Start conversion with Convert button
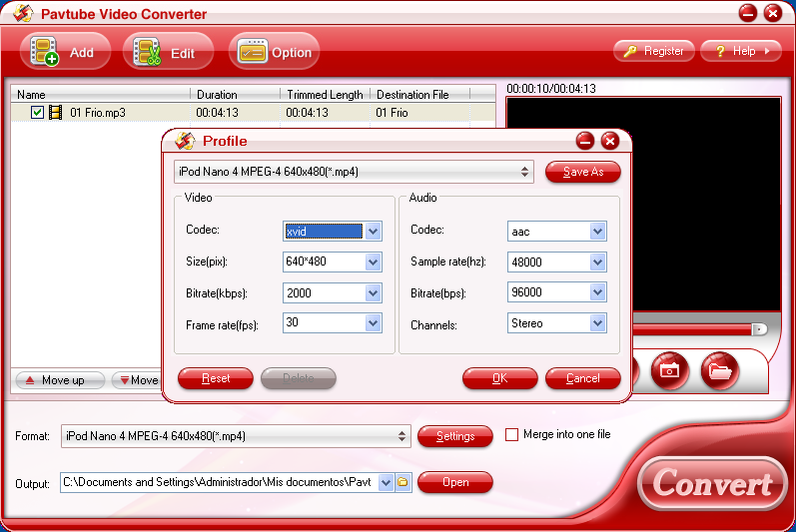The height and width of the screenshot is (532, 796). [x=712, y=483]
